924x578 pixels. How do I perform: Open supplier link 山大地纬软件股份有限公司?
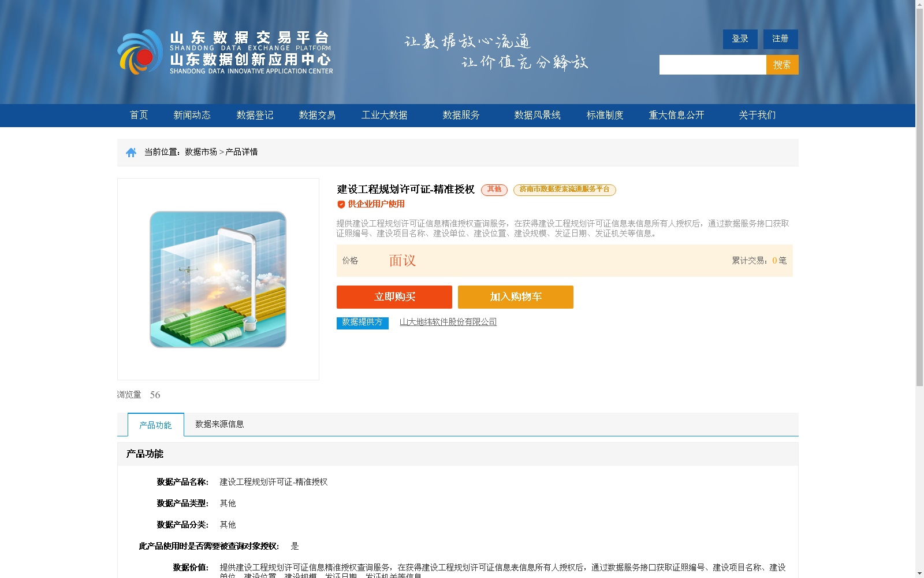coord(448,322)
